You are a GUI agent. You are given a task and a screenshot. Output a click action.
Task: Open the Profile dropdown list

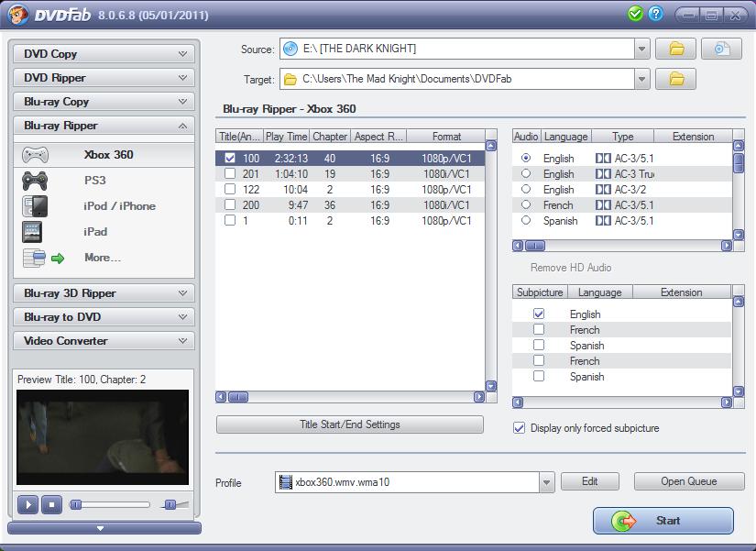point(547,482)
